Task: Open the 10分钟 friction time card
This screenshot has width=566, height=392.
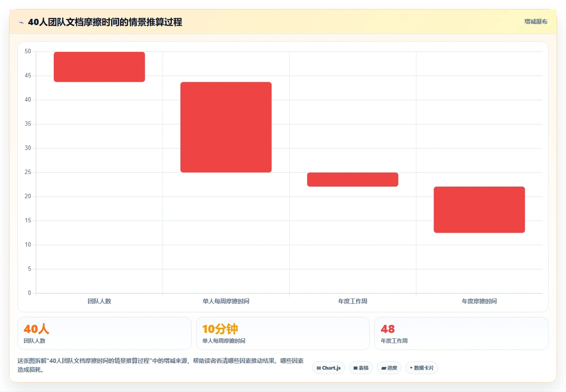Action: [283, 333]
